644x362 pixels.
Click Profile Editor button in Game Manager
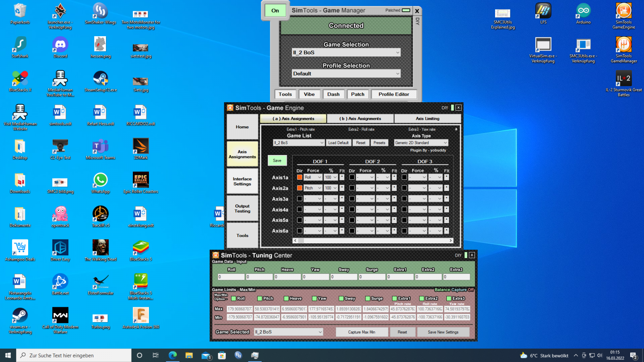pyautogui.click(x=394, y=94)
